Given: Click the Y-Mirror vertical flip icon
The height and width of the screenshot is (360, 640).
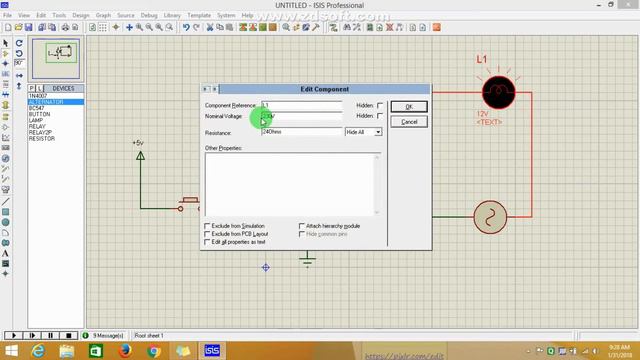Looking at the screenshot, I should click(x=19, y=86).
